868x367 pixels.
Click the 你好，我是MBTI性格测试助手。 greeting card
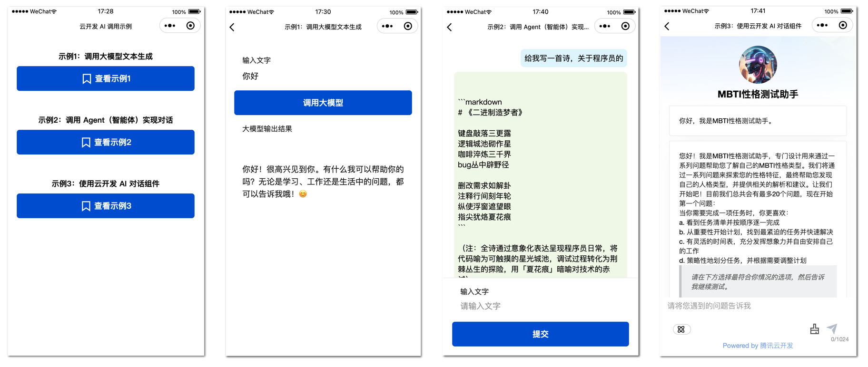point(758,121)
